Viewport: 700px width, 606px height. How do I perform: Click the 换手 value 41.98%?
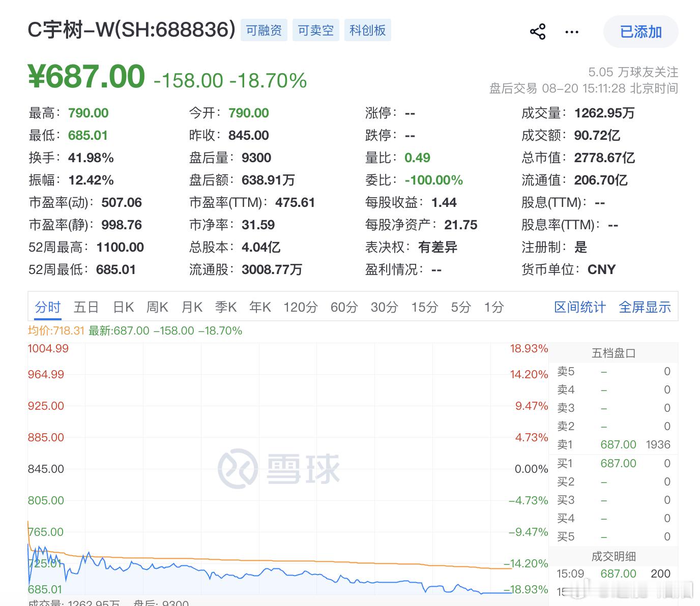(91, 158)
